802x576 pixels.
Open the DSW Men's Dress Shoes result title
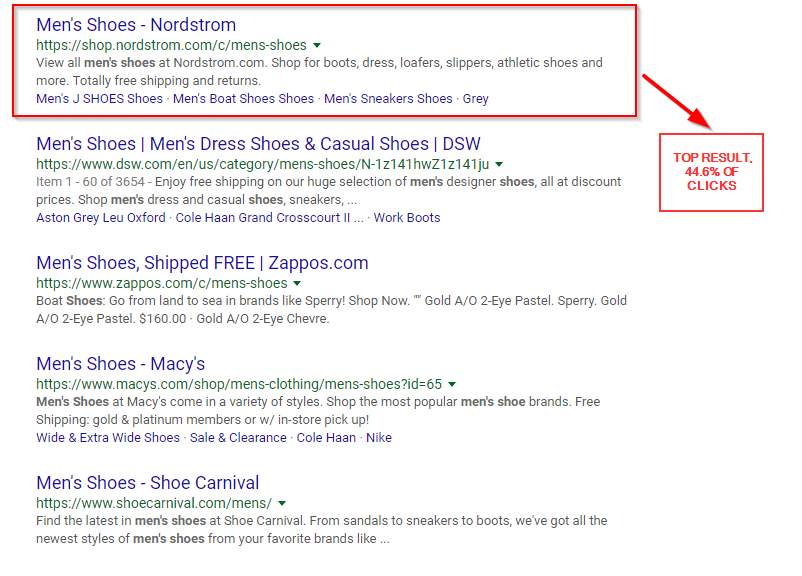click(258, 144)
